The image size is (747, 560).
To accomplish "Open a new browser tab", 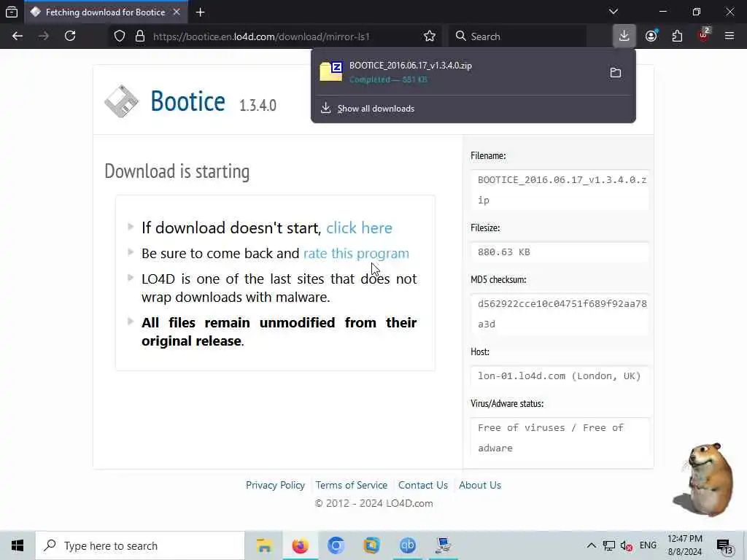I will pyautogui.click(x=201, y=12).
